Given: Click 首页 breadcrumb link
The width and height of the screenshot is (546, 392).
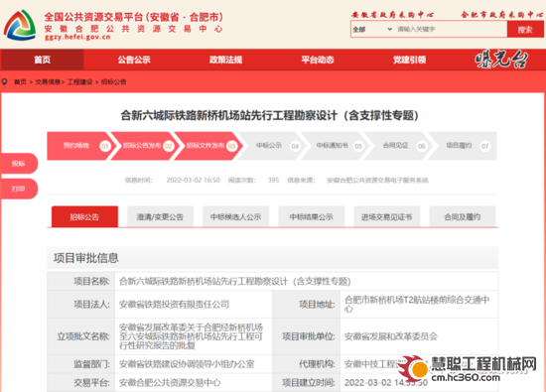Looking at the screenshot, I should (x=20, y=81).
